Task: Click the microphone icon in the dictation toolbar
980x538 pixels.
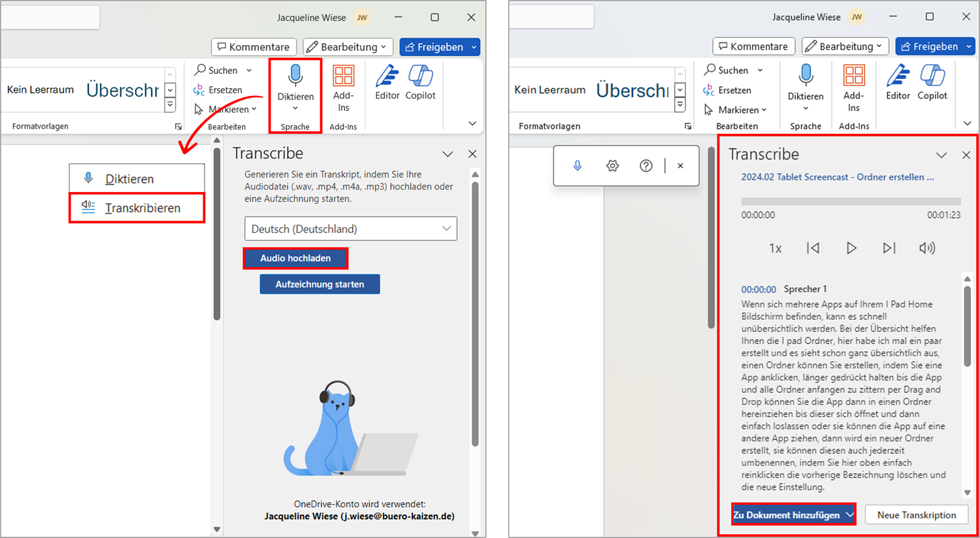Action: coord(577,166)
